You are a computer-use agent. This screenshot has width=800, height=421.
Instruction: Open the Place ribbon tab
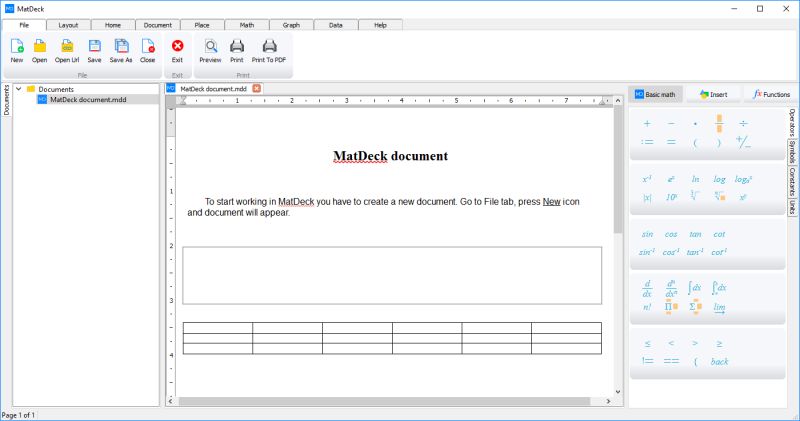tap(202, 25)
